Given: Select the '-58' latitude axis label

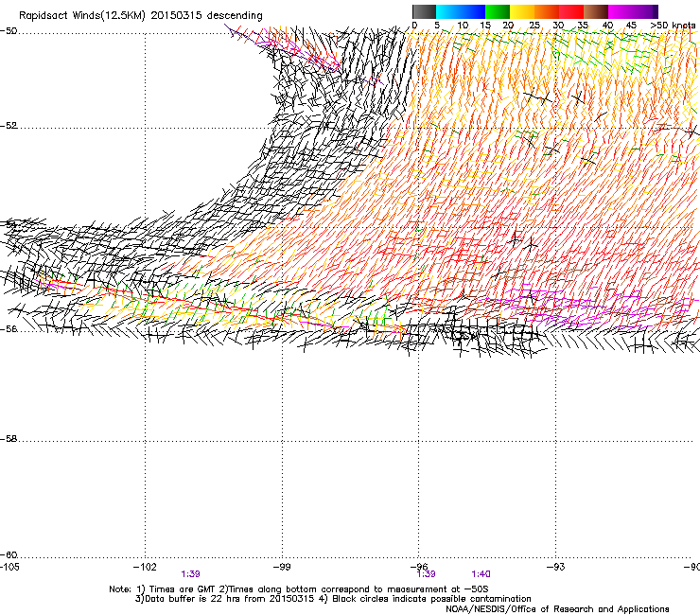Looking at the screenshot, I should click(x=9, y=439).
